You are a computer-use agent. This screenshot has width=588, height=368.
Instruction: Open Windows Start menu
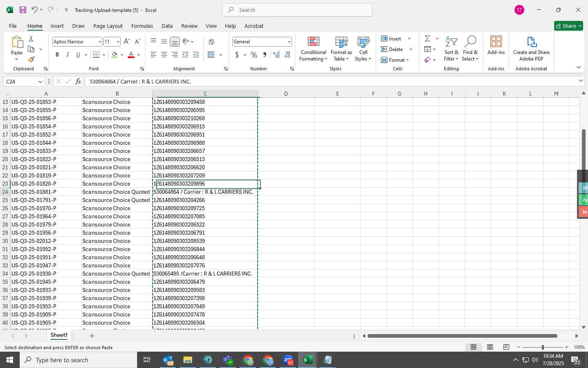(10, 360)
